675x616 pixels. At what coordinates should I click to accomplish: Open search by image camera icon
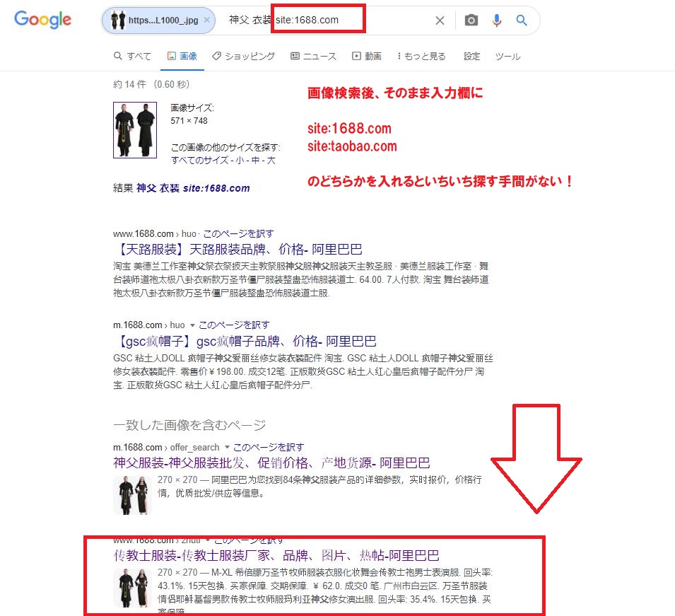pyautogui.click(x=471, y=21)
